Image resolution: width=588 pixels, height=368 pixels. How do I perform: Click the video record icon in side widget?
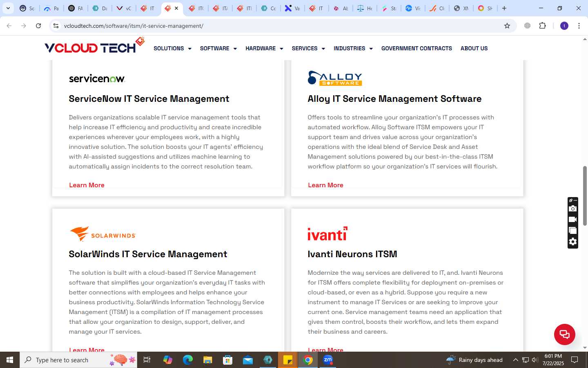(573, 220)
